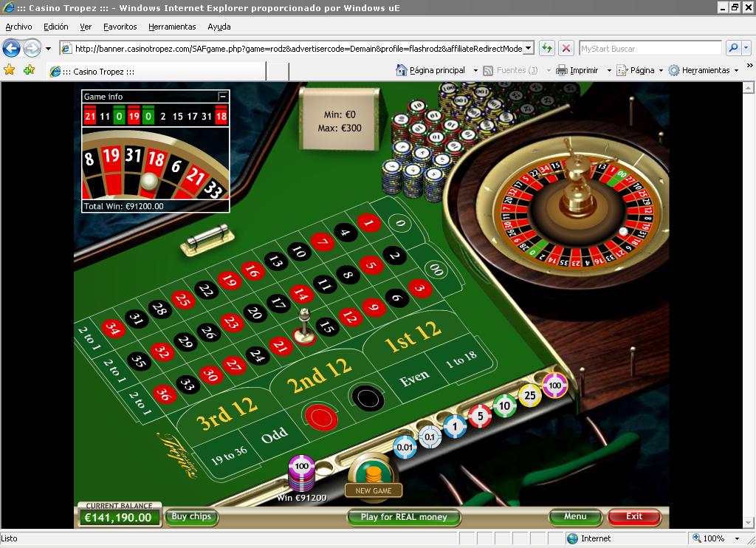Stop loading with the red X icon
Viewport: 756px width, 548px height.
[x=566, y=48]
